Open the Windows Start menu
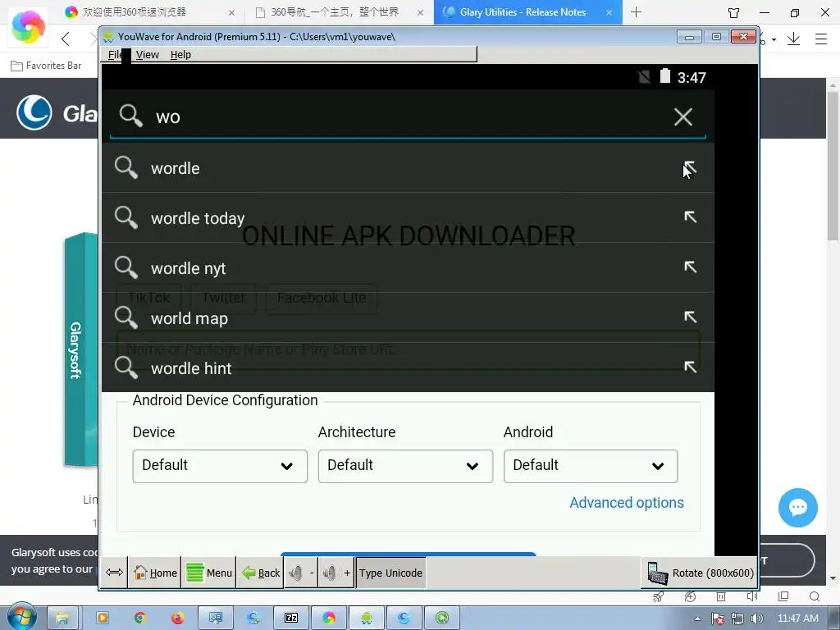The height and width of the screenshot is (630, 840). [x=21, y=619]
